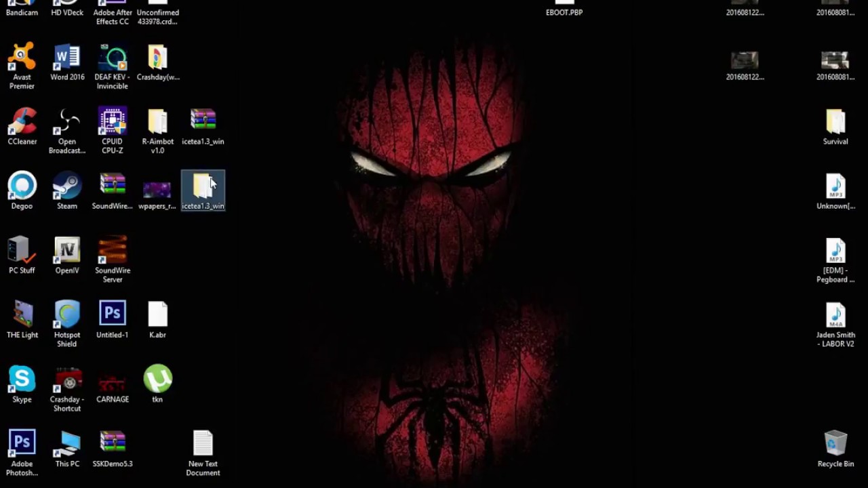The image size is (868, 488).
Task: Open the Hotspot Shield shortcut
Action: (67, 324)
